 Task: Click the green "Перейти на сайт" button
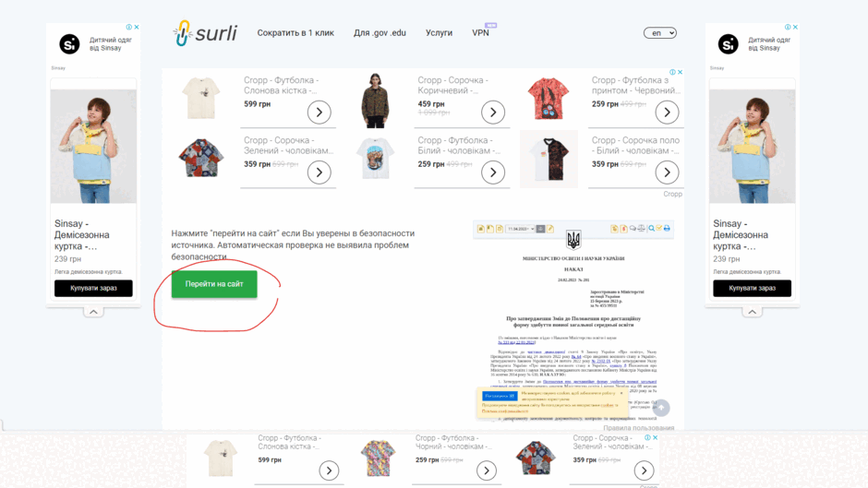click(214, 284)
